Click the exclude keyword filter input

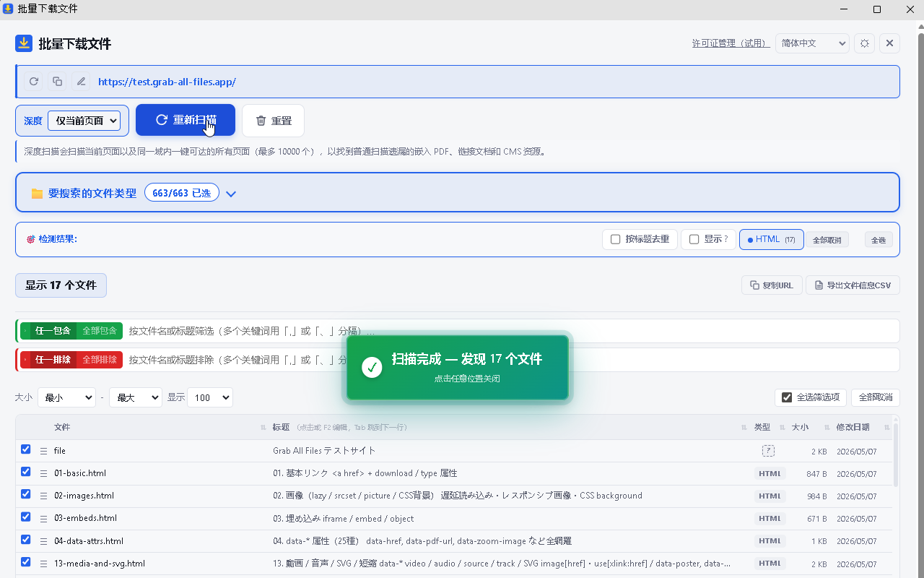[x=513, y=359]
